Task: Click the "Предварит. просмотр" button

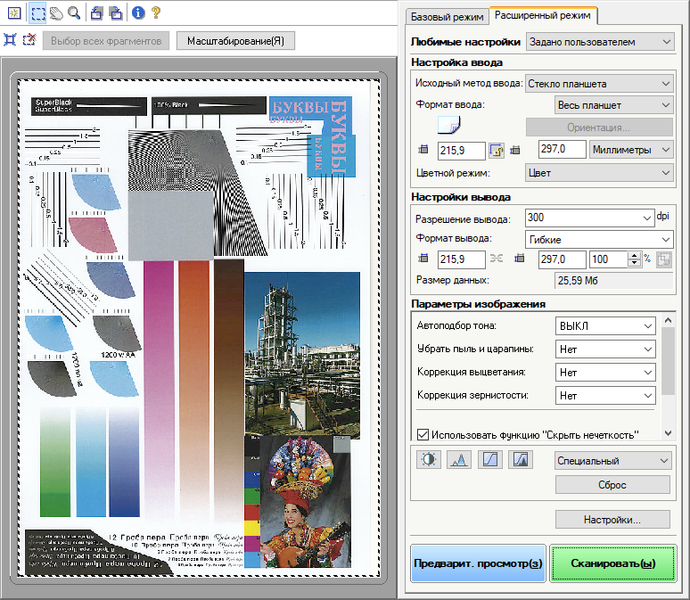Action: point(478,563)
